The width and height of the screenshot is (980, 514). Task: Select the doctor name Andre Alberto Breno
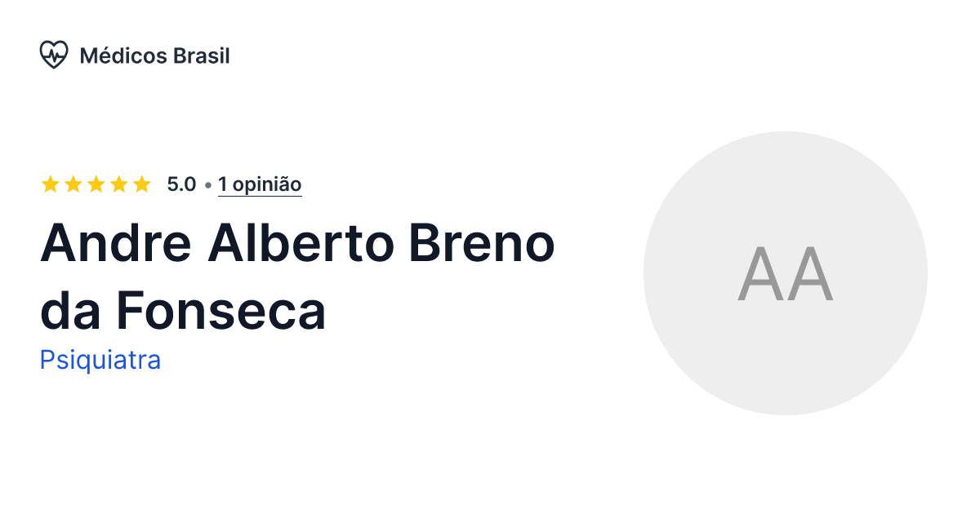click(299, 242)
